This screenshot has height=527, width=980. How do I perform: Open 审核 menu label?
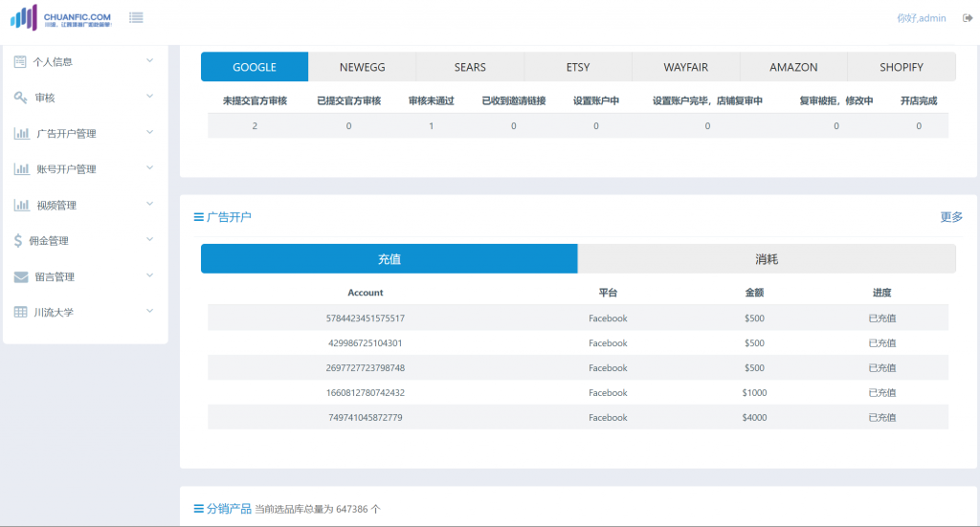pos(45,98)
